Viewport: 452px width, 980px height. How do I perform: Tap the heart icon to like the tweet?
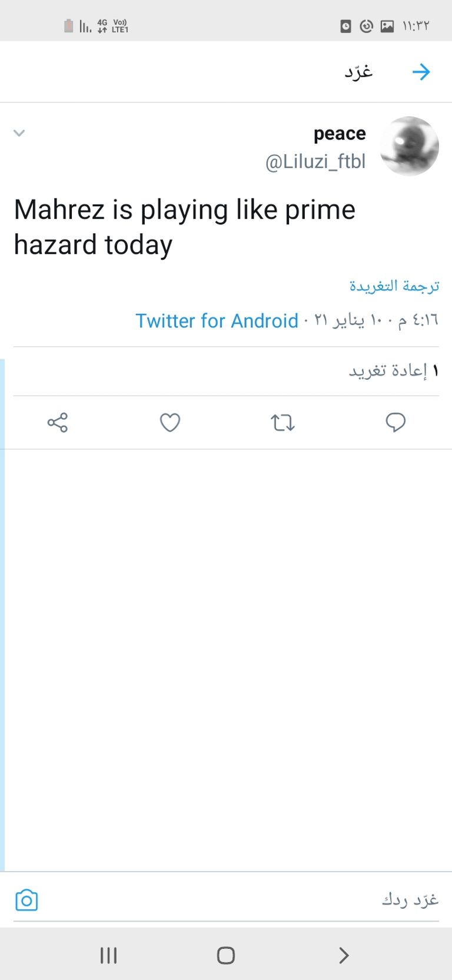(169, 422)
